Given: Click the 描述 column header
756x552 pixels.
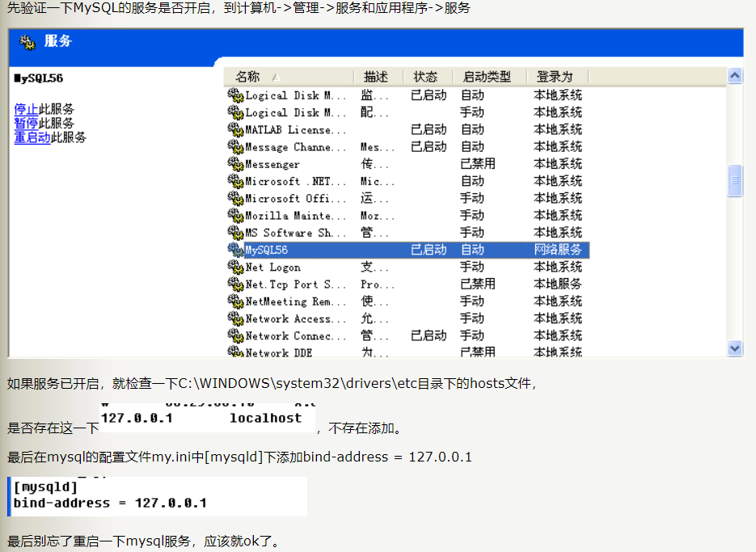Looking at the screenshot, I should point(376,77).
